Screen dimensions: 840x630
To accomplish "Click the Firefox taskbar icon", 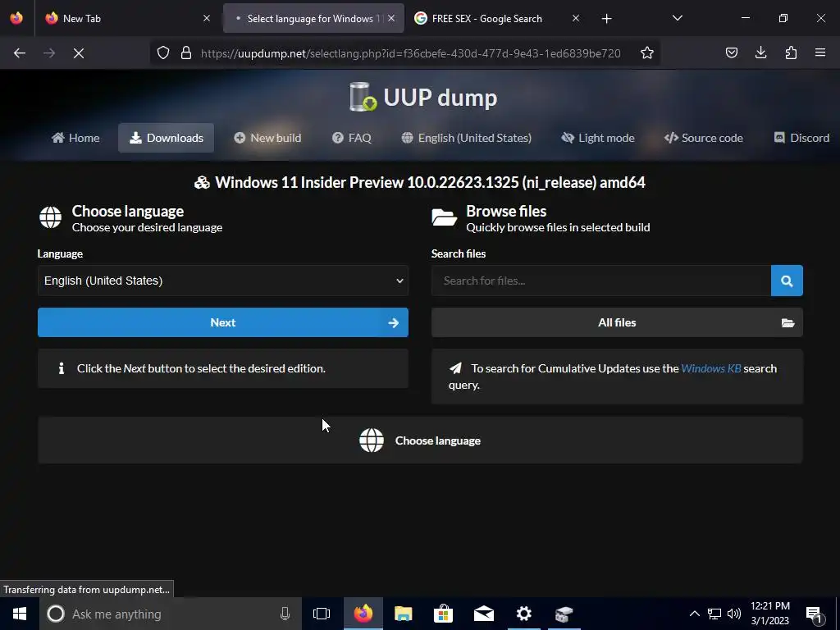I will click(x=363, y=614).
